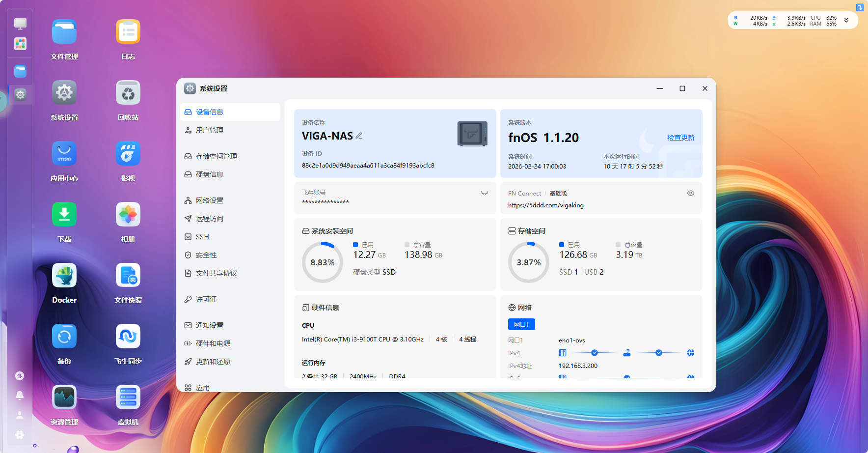Image resolution: width=868 pixels, height=453 pixels.
Task: Go to 远程访问 settings
Action: [x=230, y=219]
